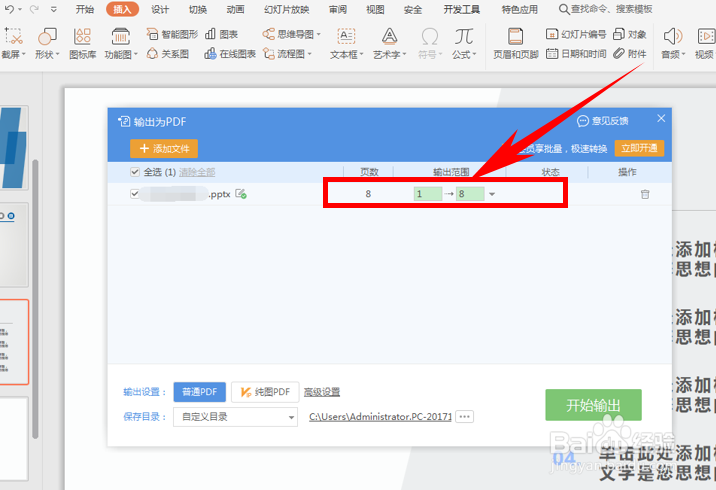Select Normal PDF (普通PDF) output
The width and height of the screenshot is (716, 490).
pyautogui.click(x=200, y=392)
